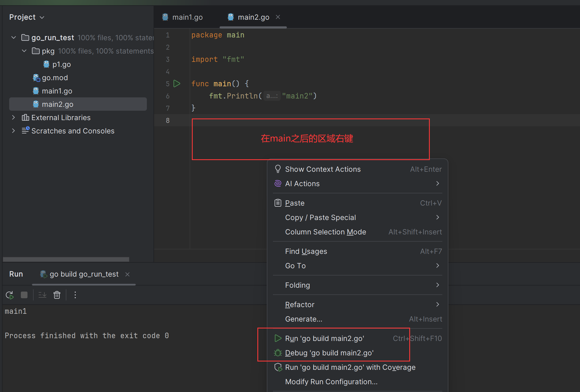Click the project panel horizontal scrollbar
This screenshot has height=392, width=580.
[66, 259]
